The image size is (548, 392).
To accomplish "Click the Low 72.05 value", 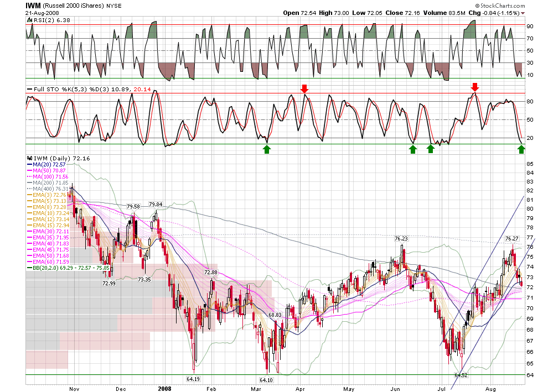I will 368,13.
